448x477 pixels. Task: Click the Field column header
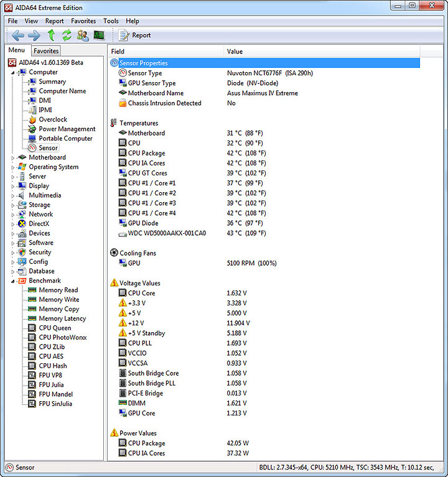pos(166,52)
